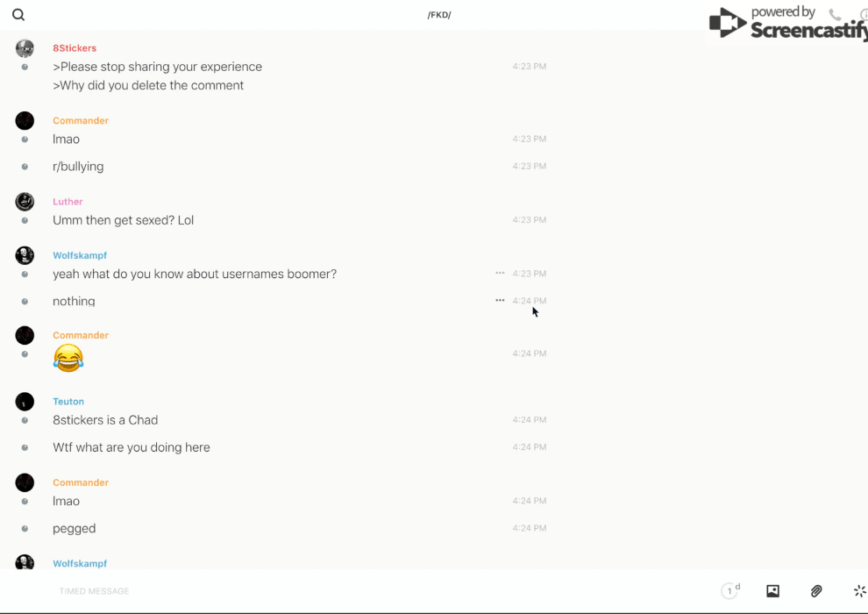Viewport: 868px width, 614px height.
Task: Click the laughing emoji message
Action: [68, 357]
